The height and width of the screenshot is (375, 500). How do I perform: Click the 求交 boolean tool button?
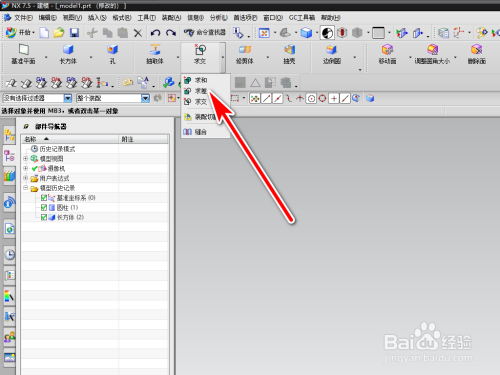(x=200, y=55)
